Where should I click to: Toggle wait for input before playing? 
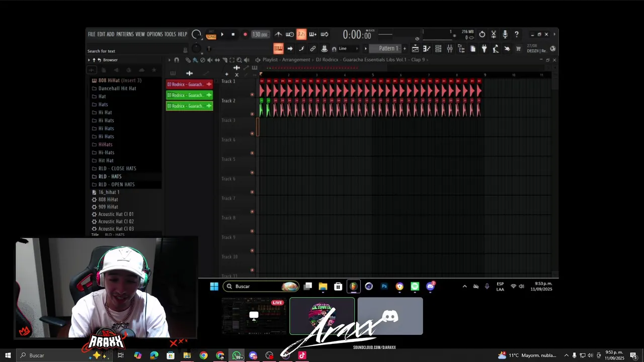tap(290, 34)
